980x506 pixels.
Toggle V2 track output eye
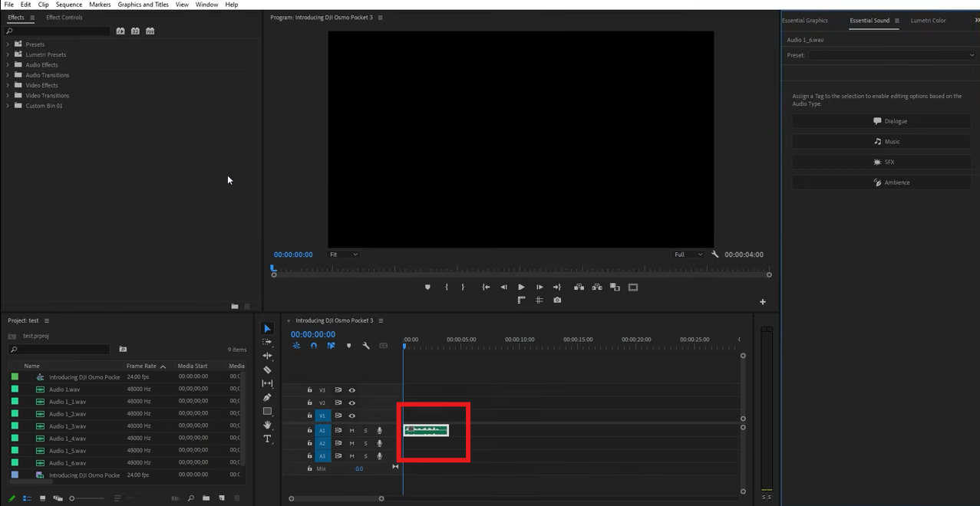click(352, 403)
